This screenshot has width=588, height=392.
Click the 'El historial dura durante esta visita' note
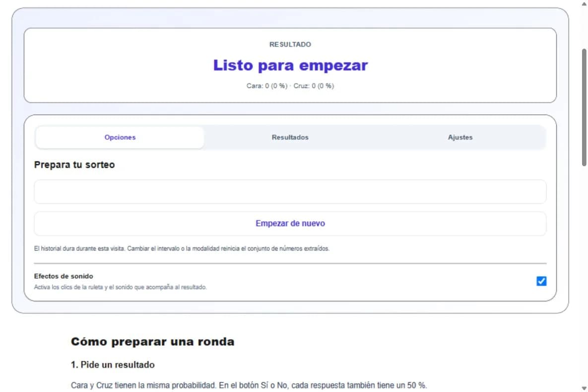tap(182, 248)
